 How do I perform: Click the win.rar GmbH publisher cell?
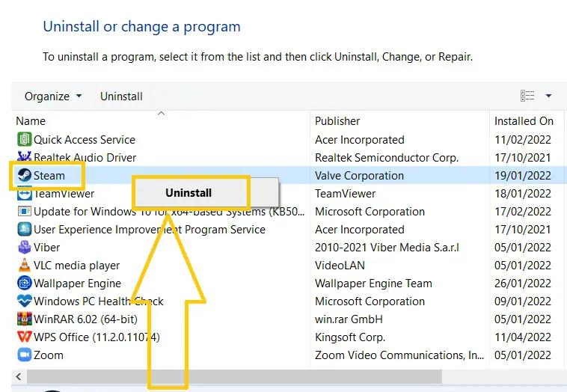click(x=349, y=319)
